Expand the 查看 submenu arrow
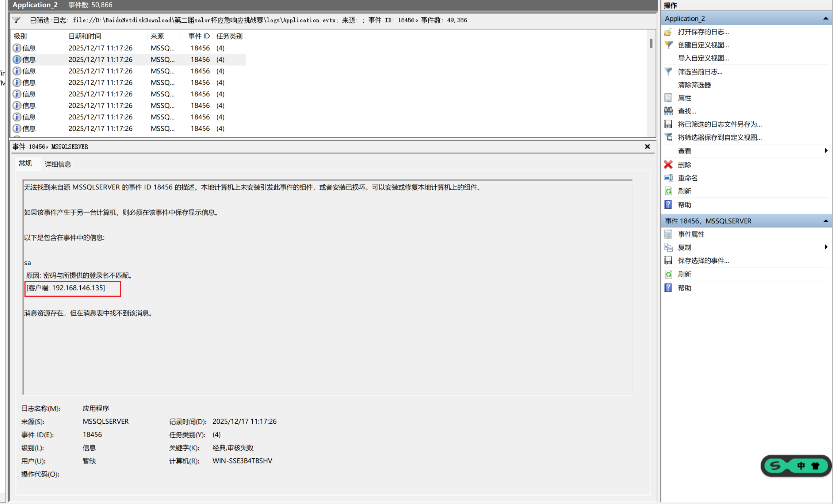The image size is (833, 504). 826,151
